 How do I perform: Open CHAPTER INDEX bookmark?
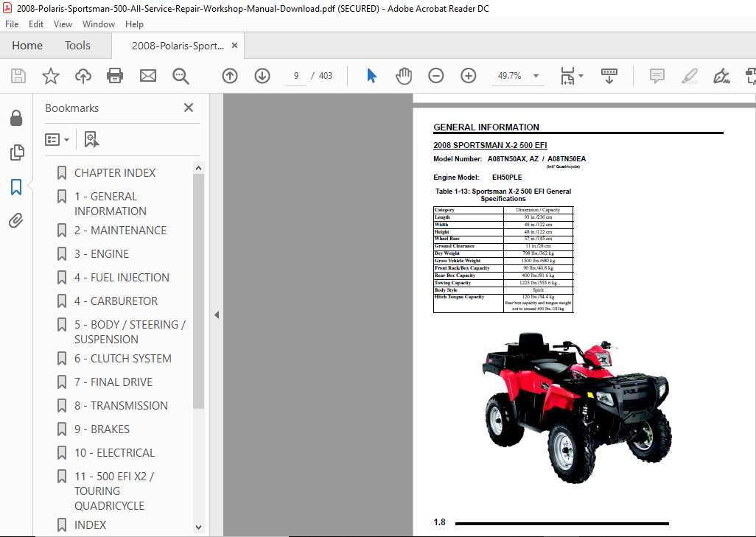[115, 172]
